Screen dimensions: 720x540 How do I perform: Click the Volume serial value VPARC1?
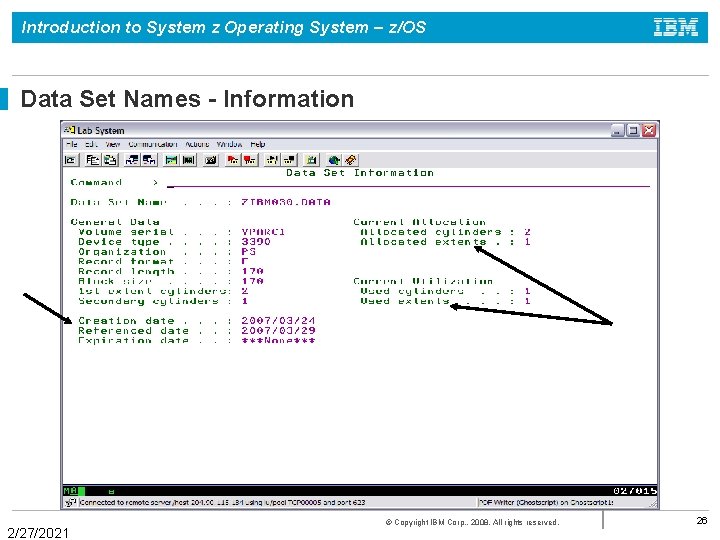coord(263,232)
